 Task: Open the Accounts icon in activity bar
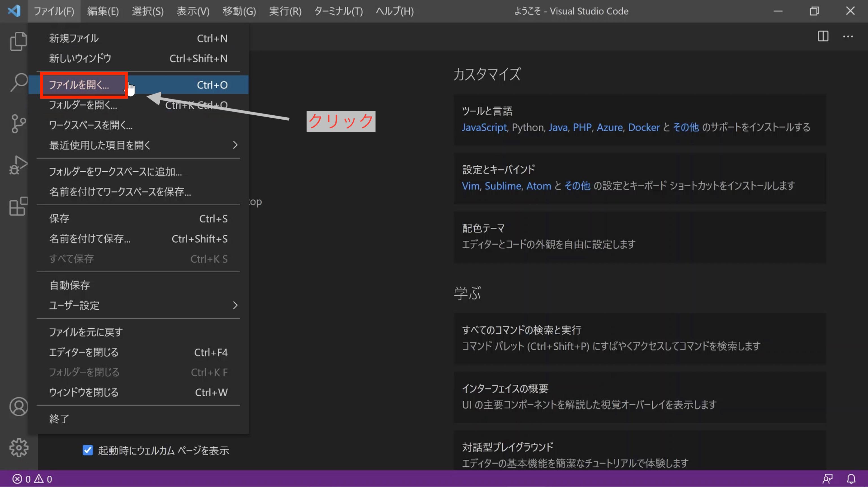19,406
